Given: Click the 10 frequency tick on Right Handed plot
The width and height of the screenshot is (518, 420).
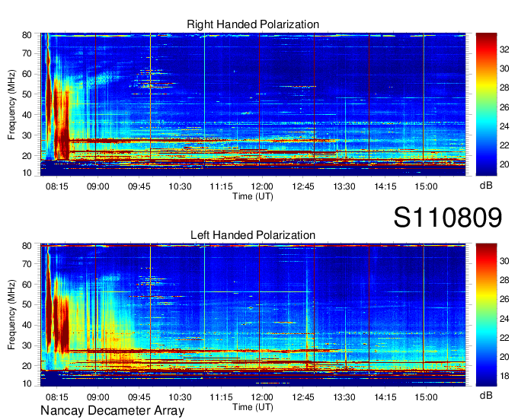Looking at the screenshot, I should pos(27,173).
